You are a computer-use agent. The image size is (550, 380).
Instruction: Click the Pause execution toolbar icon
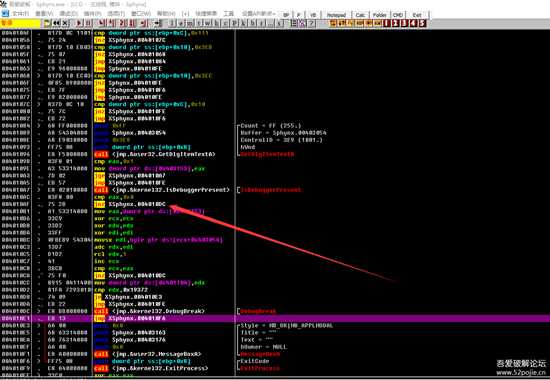click(x=88, y=24)
